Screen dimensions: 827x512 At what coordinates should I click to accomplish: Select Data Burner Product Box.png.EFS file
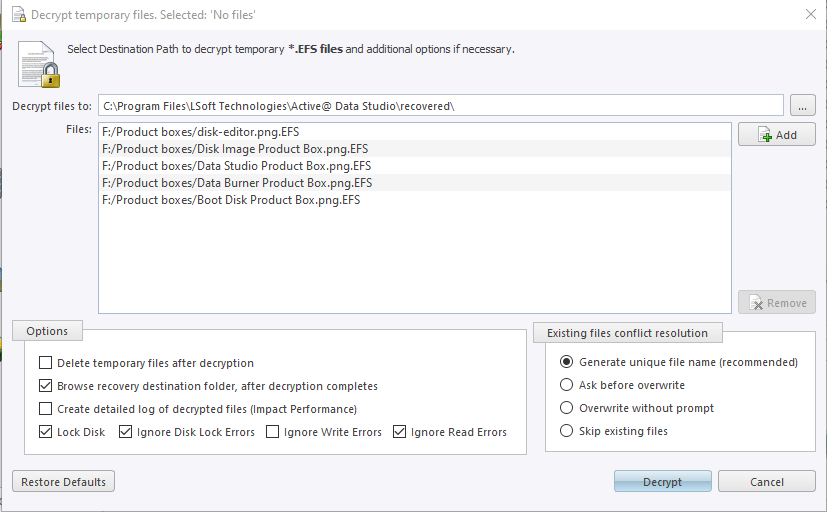(415, 182)
